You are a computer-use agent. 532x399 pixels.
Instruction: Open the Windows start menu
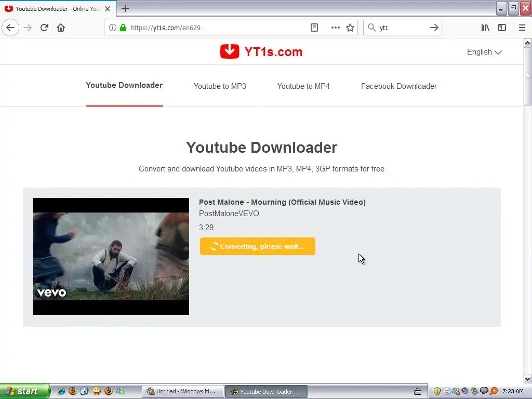click(24, 391)
